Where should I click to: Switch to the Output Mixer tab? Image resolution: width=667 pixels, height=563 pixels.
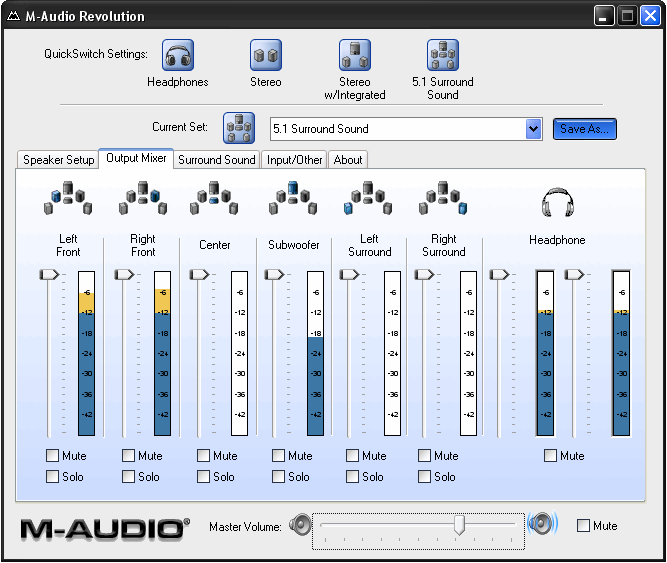pos(136,158)
